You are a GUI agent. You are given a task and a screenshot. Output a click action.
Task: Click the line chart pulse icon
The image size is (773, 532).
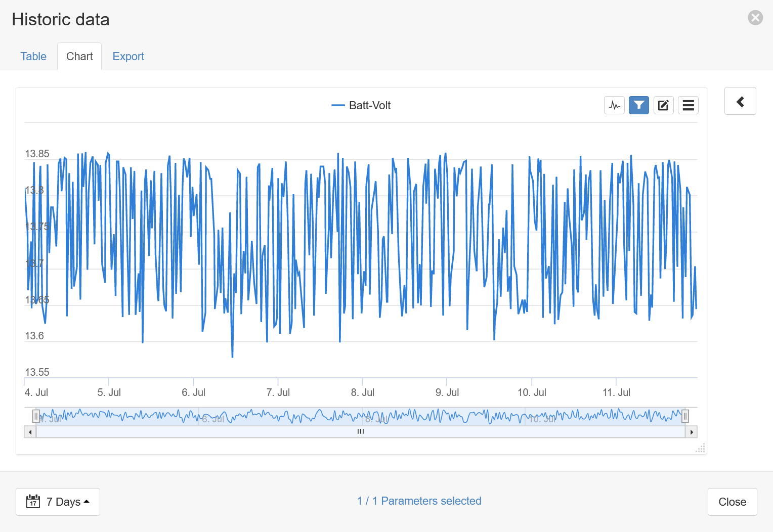pyautogui.click(x=614, y=105)
